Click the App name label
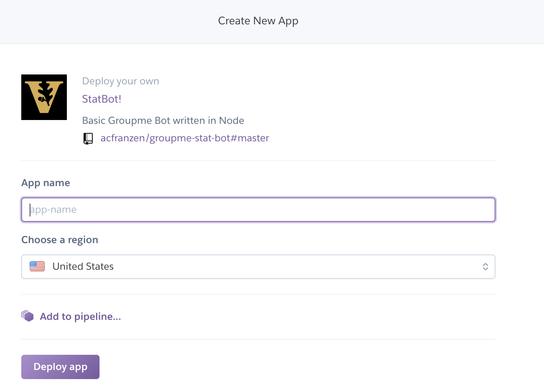544x392 pixels. [46, 183]
